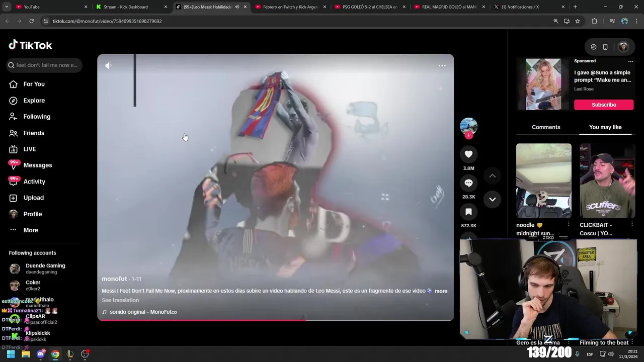Open the Get coins icon at top right

(x=594, y=47)
